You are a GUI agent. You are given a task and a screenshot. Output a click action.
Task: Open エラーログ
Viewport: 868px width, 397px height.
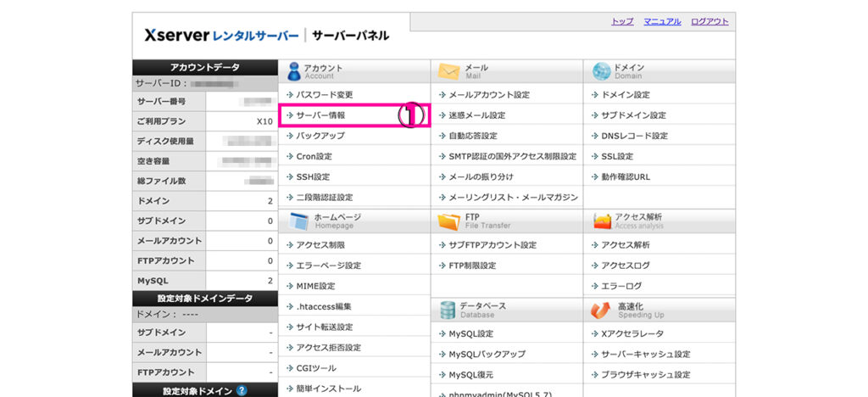pos(621,286)
